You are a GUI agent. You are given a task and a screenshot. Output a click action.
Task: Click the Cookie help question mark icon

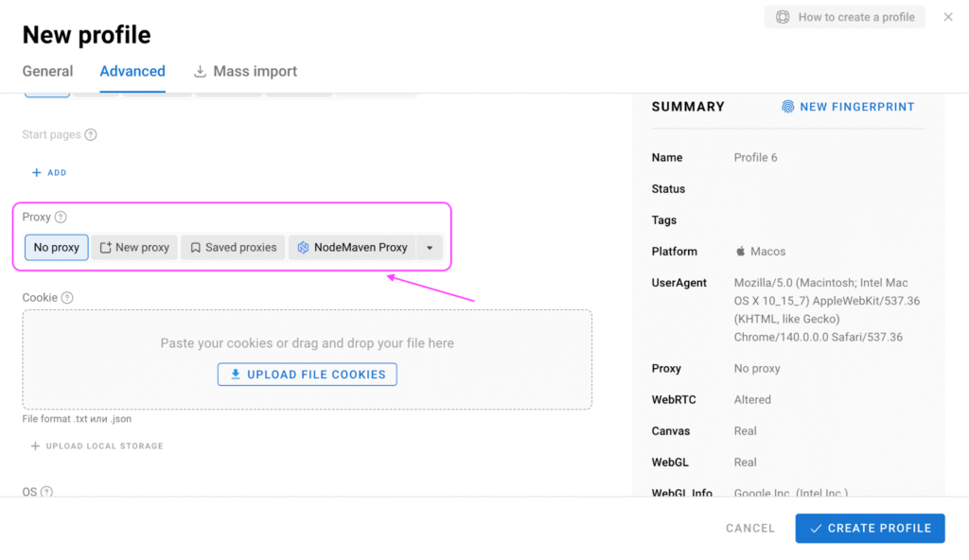[x=67, y=298]
